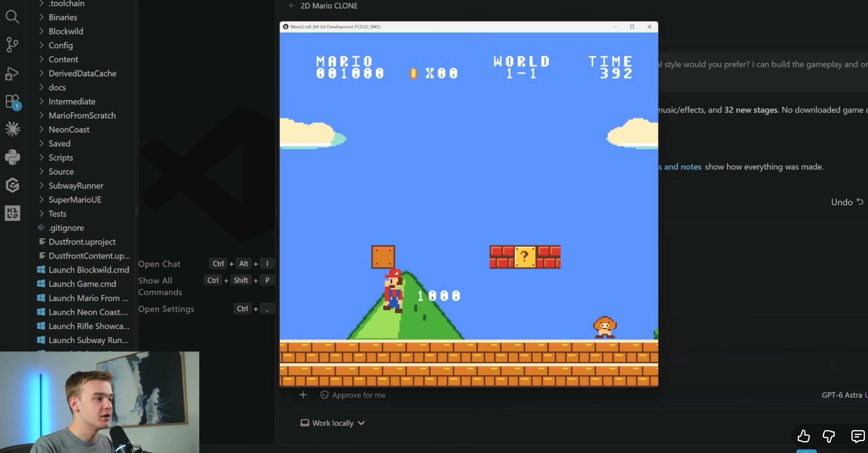Click the Show All Commands entry
868x453 pixels.
click(x=160, y=286)
